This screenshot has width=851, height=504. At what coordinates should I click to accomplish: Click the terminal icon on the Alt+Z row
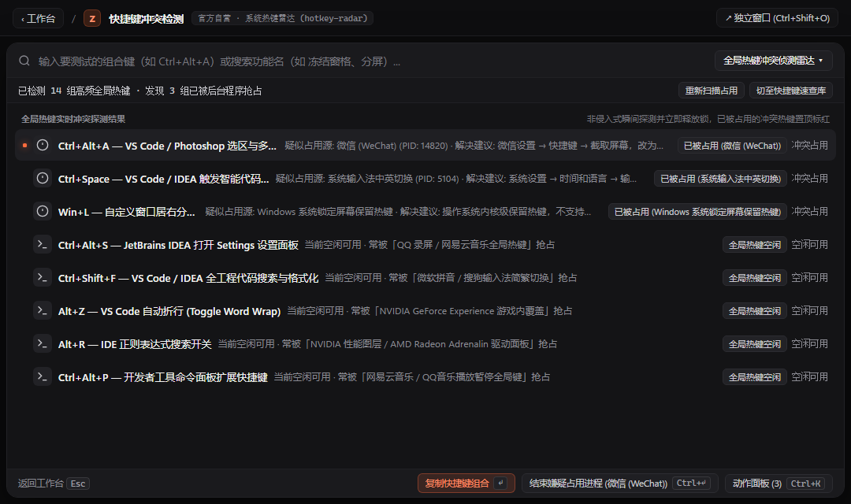coord(43,310)
